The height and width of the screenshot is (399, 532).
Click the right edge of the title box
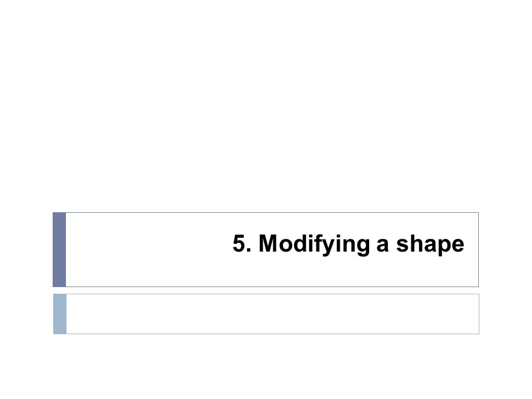point(478,250)
